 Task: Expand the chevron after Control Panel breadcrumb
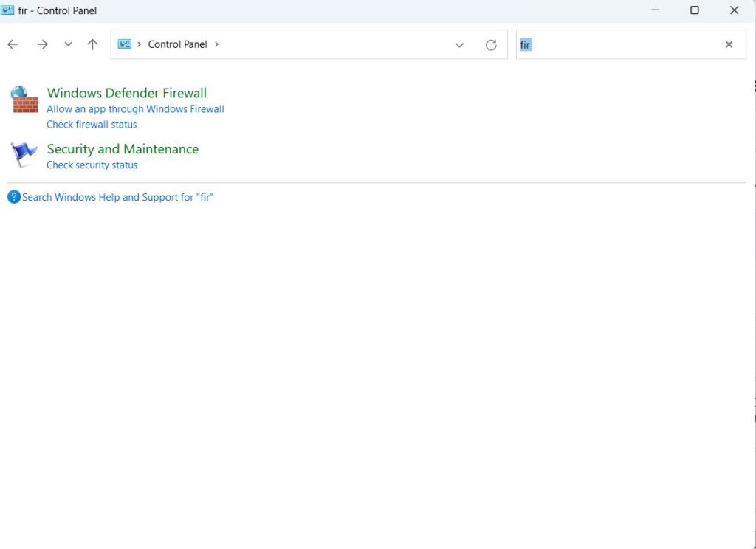216,44
